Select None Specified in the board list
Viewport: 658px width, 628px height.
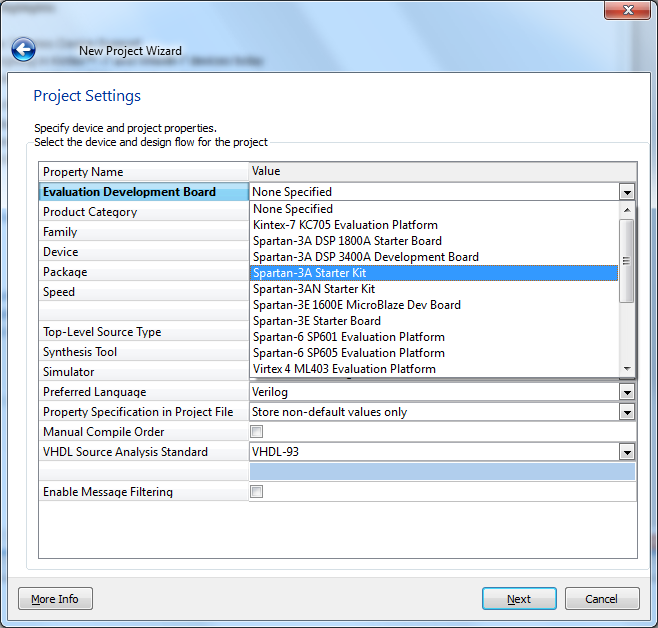(x=434, y=208)
